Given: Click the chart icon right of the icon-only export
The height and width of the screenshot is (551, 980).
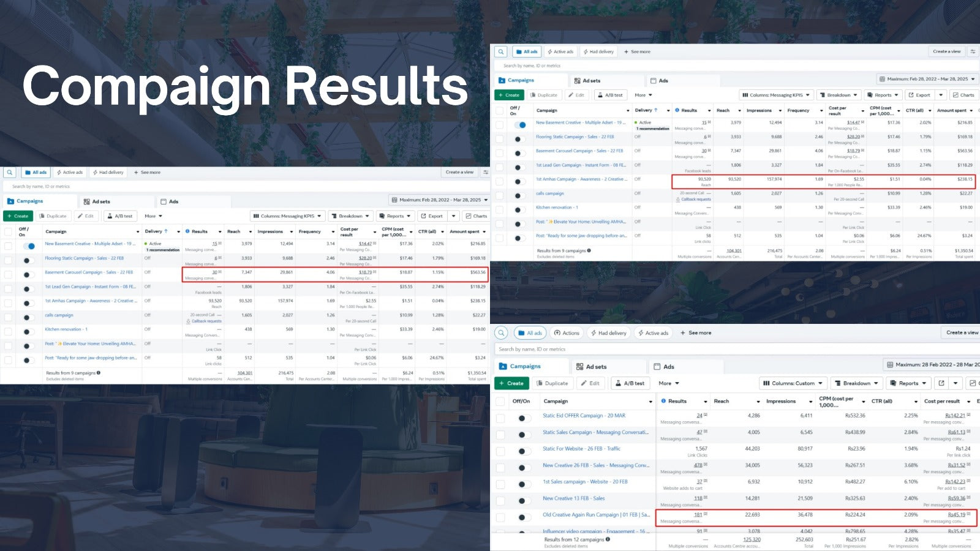Looking at the screenshot, I should pyautogui.click(x=972, y=383).
